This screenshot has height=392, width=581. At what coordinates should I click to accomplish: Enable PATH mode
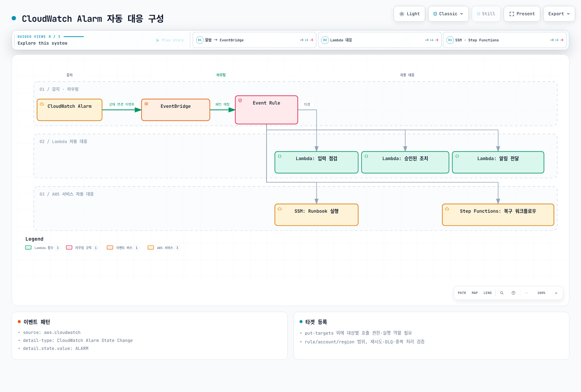coord(462,293)
